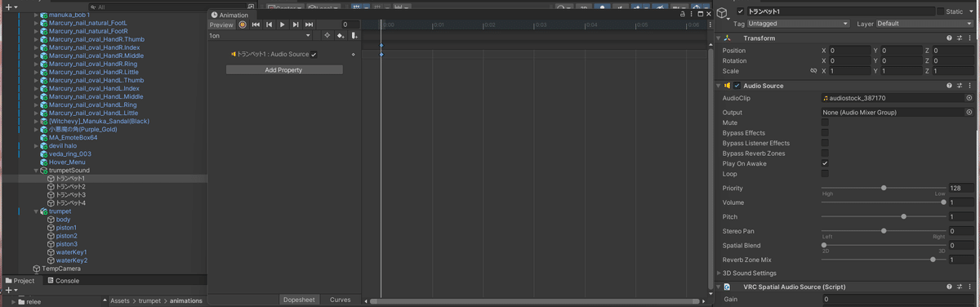Toggle the Preview button
The image size is (980, 307).
point(221,25)
